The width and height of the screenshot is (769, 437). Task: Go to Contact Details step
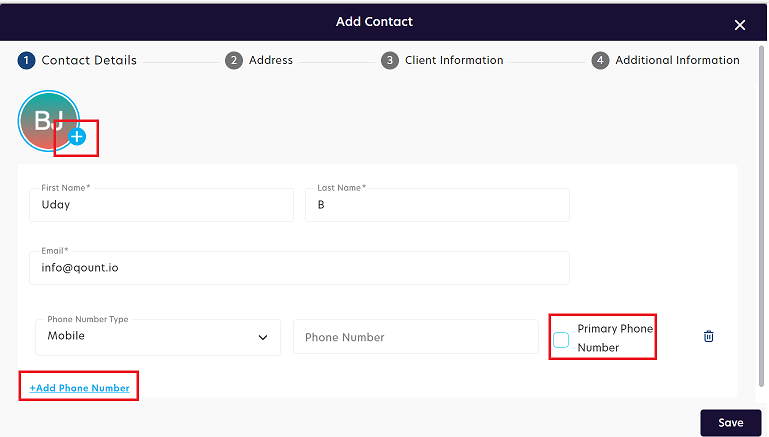coord(77,60)
